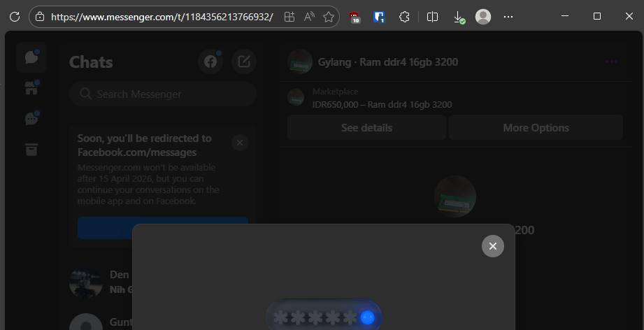Screen dimensions: 644x330
Task: Click the browser address bar URL
Action: click(x=162, y=16)
